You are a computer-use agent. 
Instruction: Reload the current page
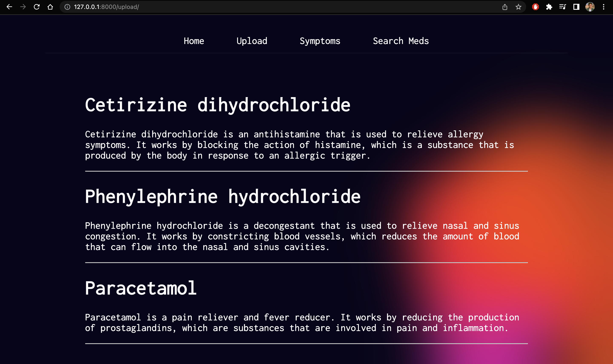pos(37,7)
